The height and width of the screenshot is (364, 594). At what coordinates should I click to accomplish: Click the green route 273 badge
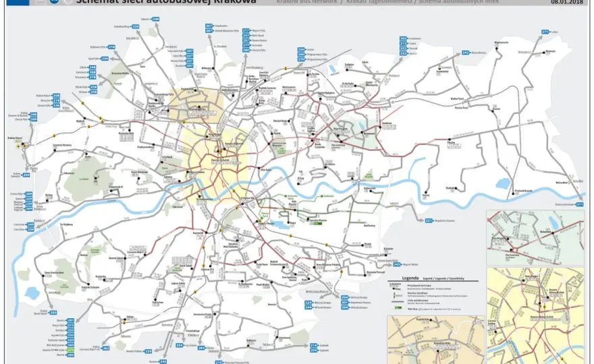pos(70,350)
